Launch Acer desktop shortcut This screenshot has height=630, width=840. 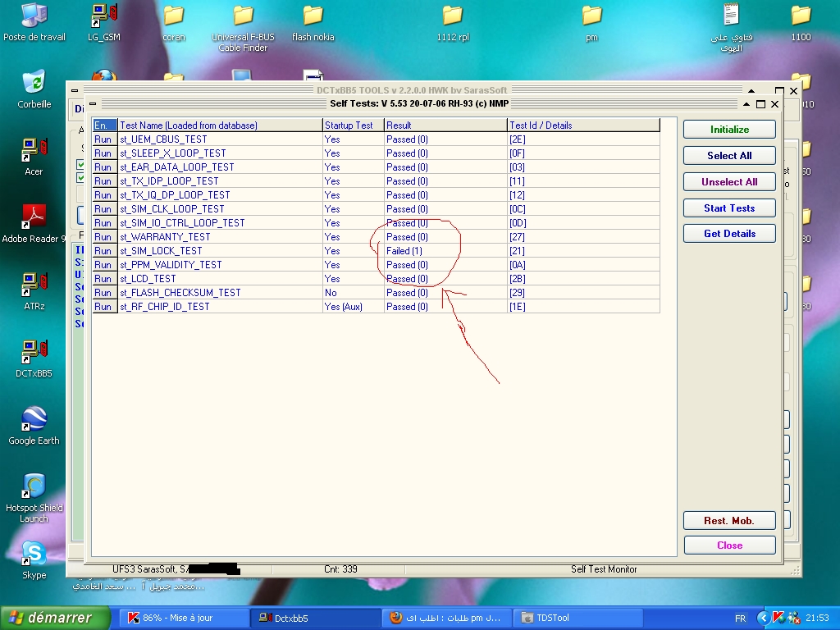(x=34, y=157)
